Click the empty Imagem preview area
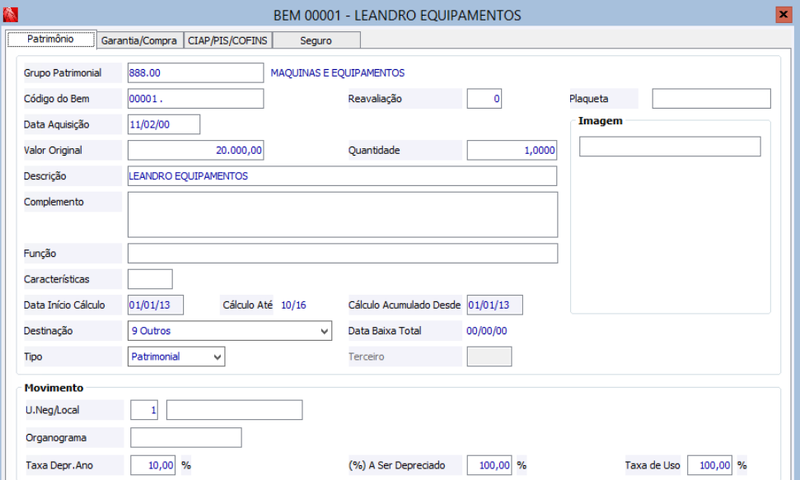This screenshot has height=480, width=800. (x=670, y=235)
